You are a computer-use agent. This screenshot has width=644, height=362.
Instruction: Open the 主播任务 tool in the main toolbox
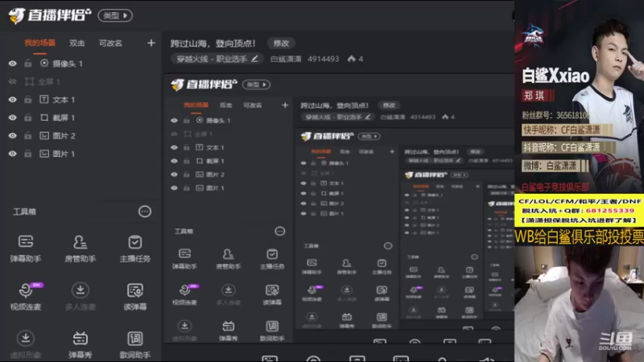click(x=134, y=249)
